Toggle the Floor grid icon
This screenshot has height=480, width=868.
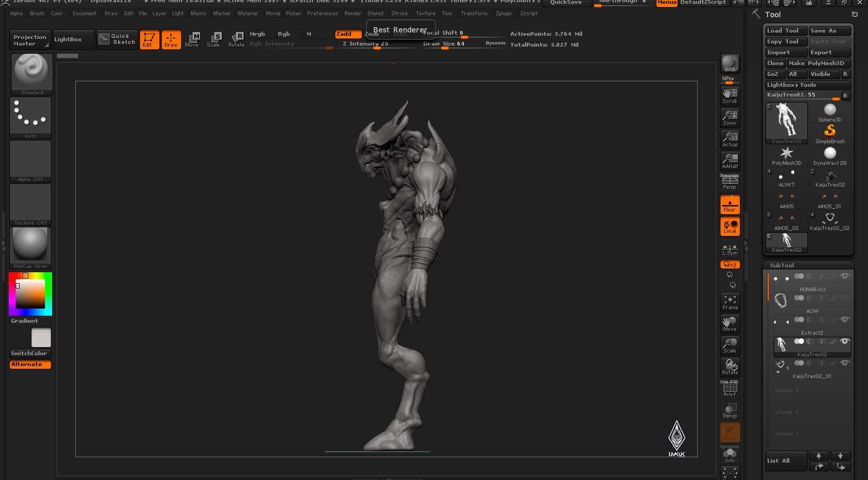730,204
